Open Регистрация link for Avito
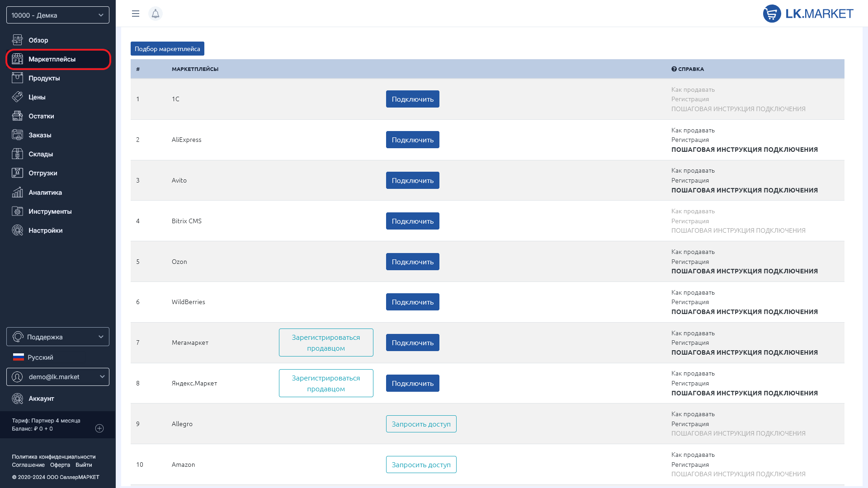868x488 pixels. [690, 180]
